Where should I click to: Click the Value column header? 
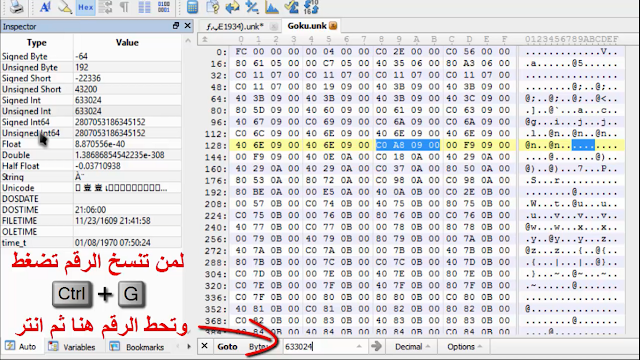pos(127,42)
